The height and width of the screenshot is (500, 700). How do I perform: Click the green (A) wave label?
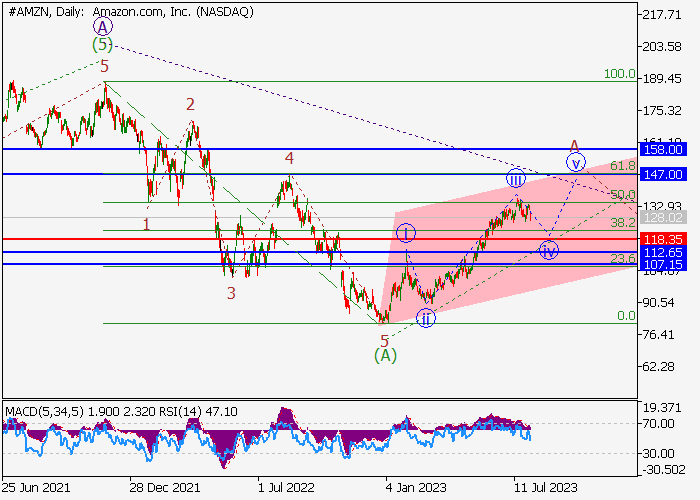coord(385,355)
